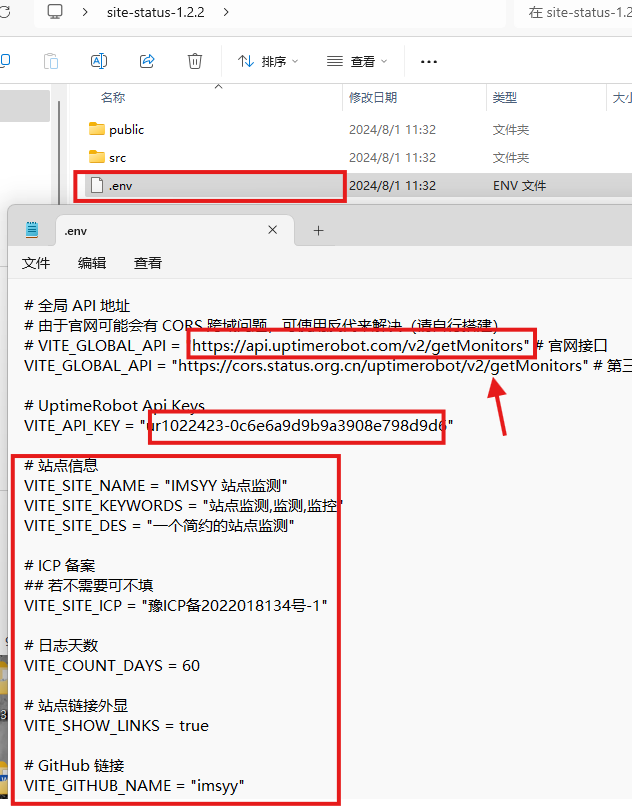
Task: Click the This PC monitor icon
Action: [55, 11]
